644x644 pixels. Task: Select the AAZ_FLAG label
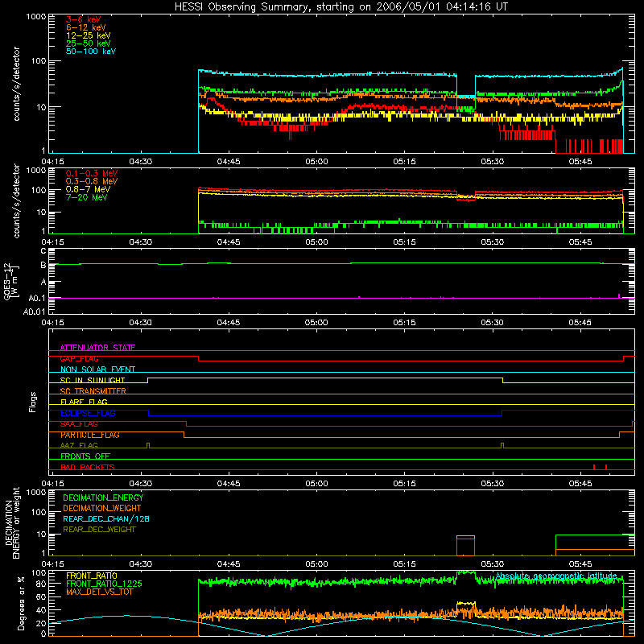point(79,445)
